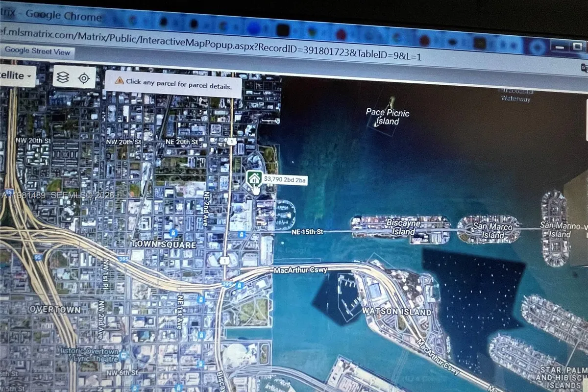This screenshot has height=392, width=588.
Task: Click the my-location target icon
Action: (x=84, y=77)
